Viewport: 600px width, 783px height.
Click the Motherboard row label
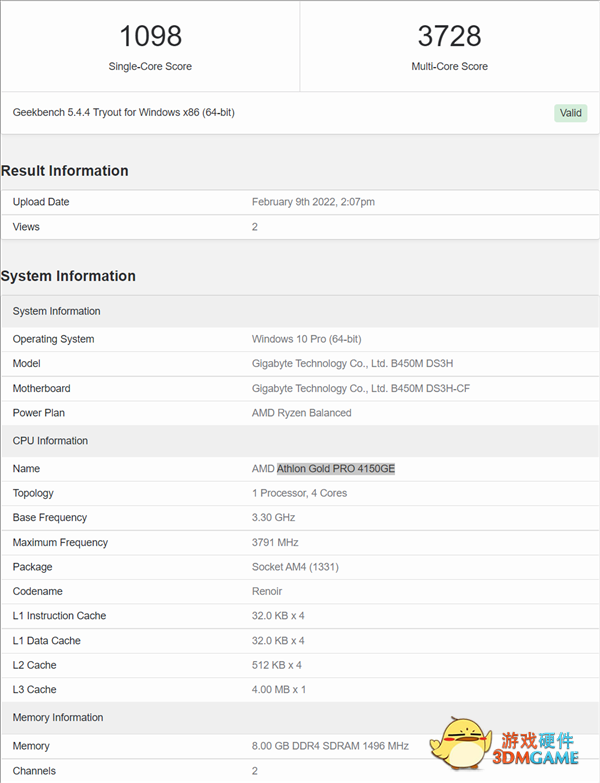click(x=41, y=389)
